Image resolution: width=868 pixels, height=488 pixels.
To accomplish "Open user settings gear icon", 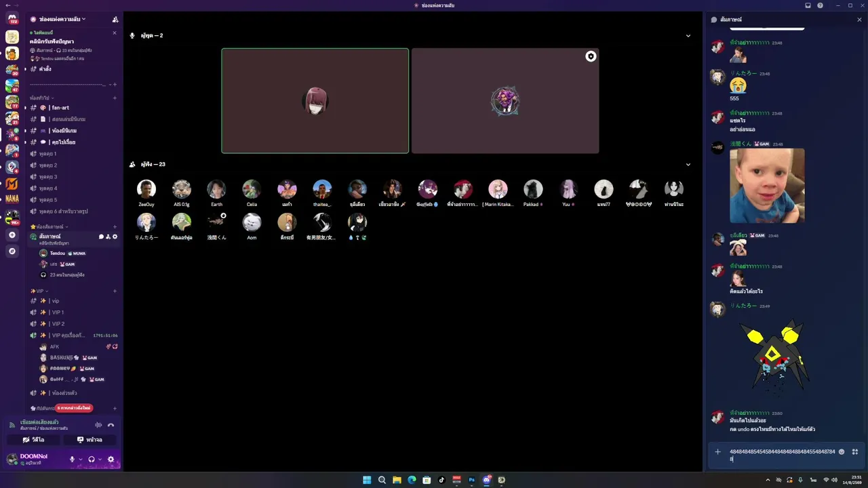I will tap(111, 459).
